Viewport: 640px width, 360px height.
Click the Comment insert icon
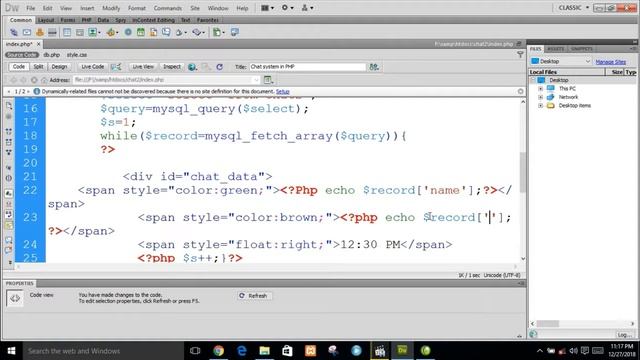[166, 32]
